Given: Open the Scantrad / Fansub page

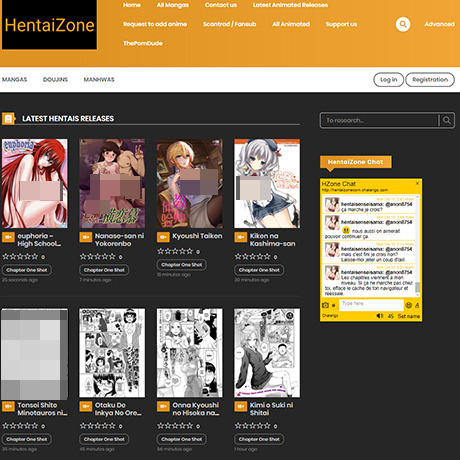Looking at the screenshot, I should coord(229,24).
